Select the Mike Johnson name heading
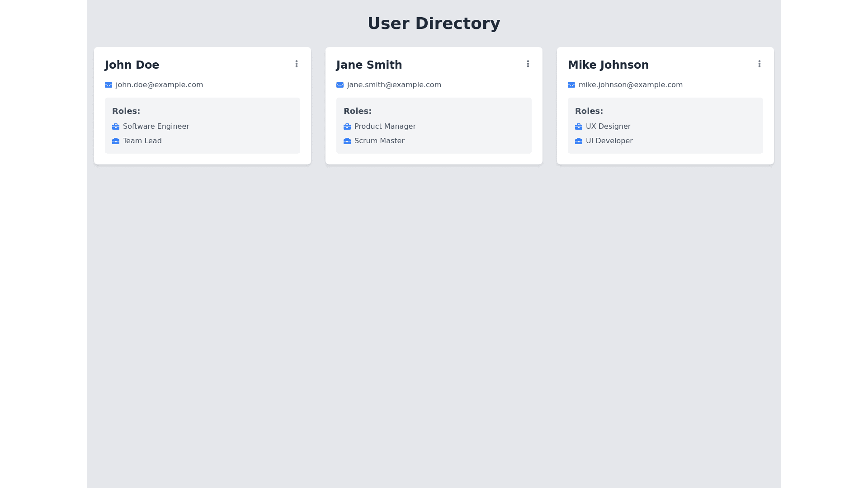The height and width of the screenshot is (488, 868). [608, 65]
